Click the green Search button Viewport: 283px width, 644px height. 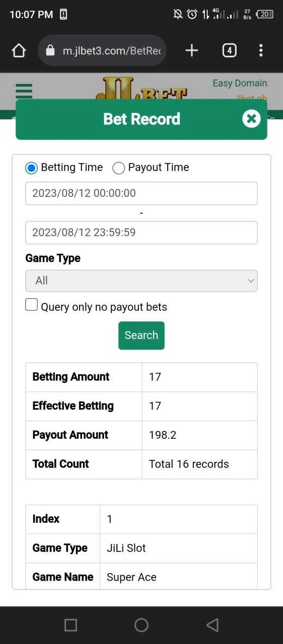[141, 336]
